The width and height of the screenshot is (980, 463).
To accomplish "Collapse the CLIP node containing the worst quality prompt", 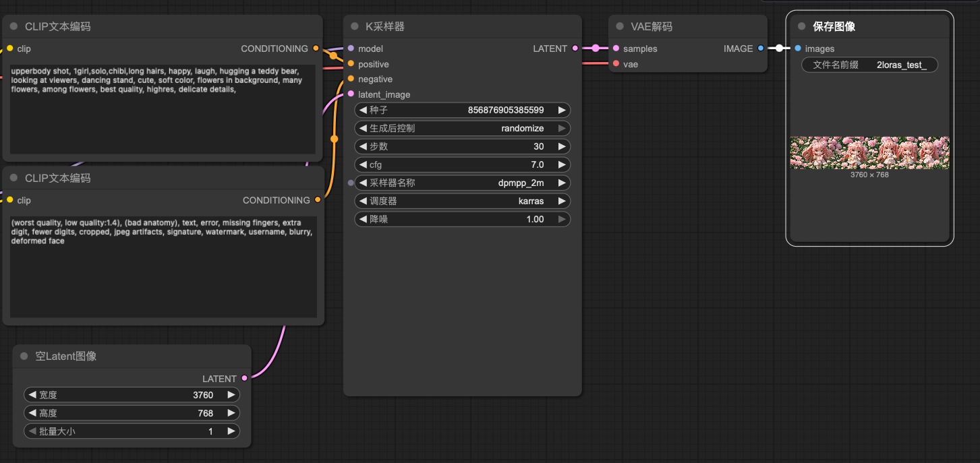I will pos(13,178).
